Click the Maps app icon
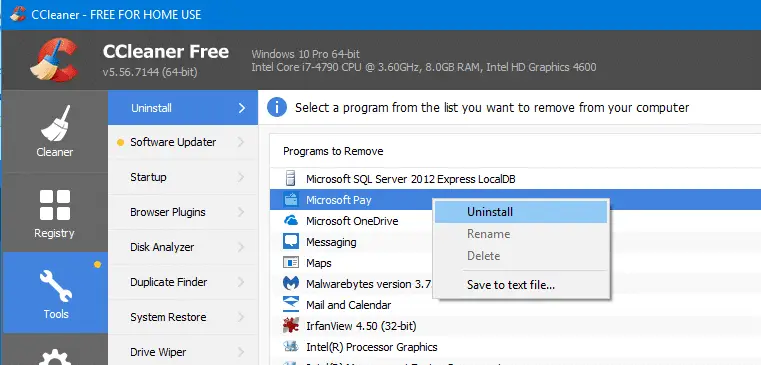Screen dimensions: 761x365 pyautogui.click(x=290, y=263)
